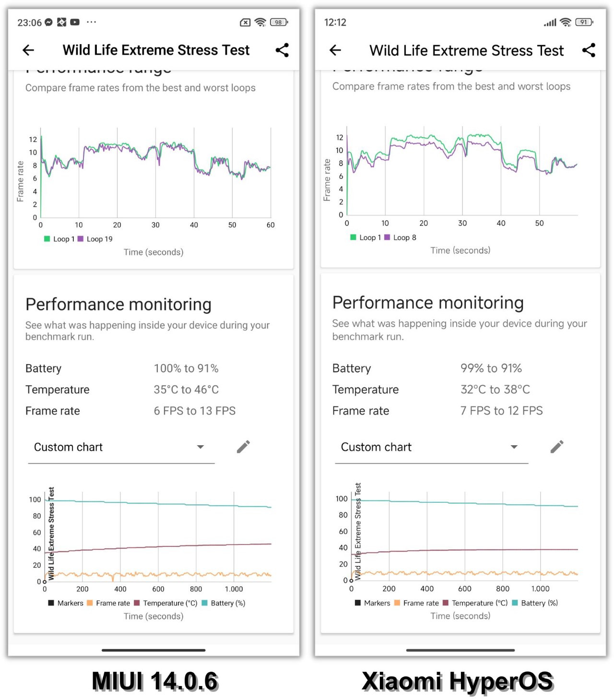
Task: Toggle Loop 8 legend series
Action: [401, 237]
